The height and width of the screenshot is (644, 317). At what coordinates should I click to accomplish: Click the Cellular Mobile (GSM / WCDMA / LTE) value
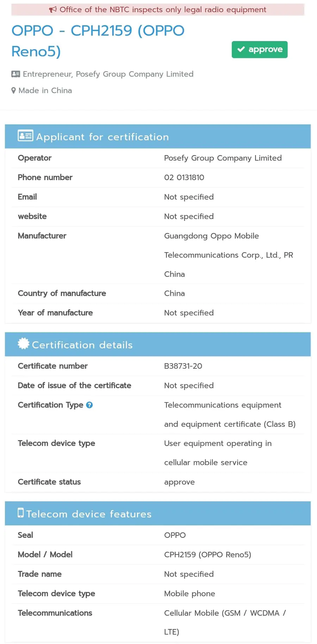point(225,623)
